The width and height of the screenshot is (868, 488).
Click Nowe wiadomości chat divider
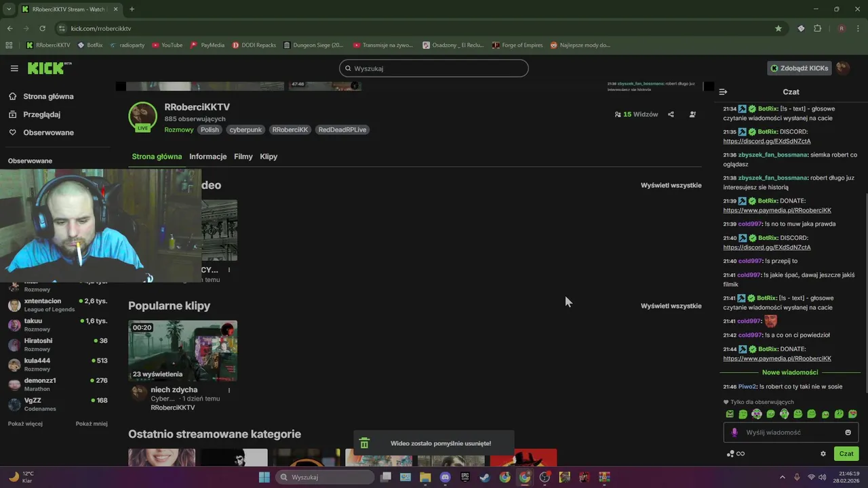coord(790,372)
